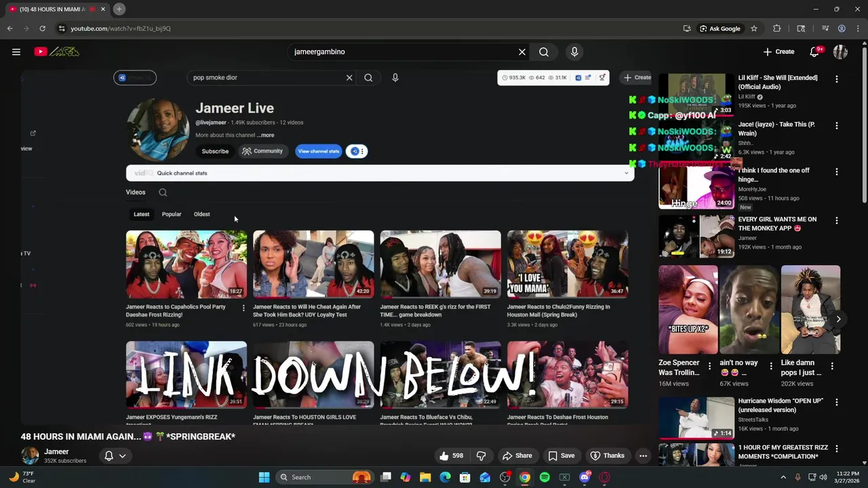
Task: Show hidden system tray icons
Action: [x=783, y=477]
